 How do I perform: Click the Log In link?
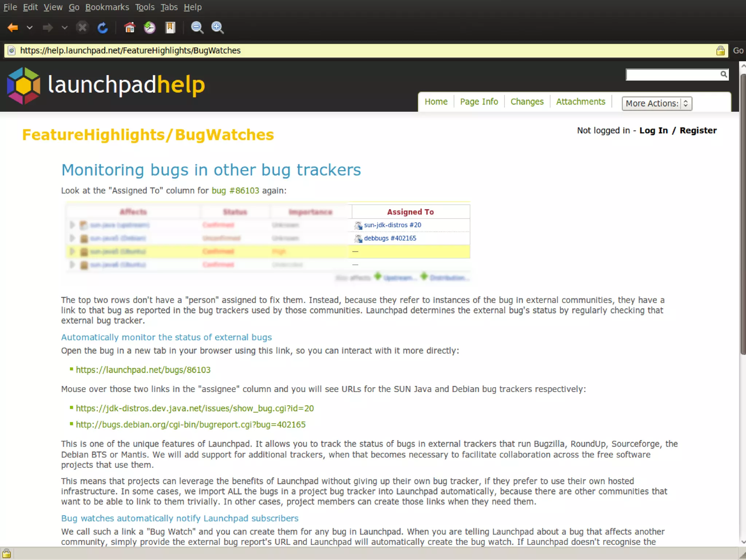click(653, 130)
